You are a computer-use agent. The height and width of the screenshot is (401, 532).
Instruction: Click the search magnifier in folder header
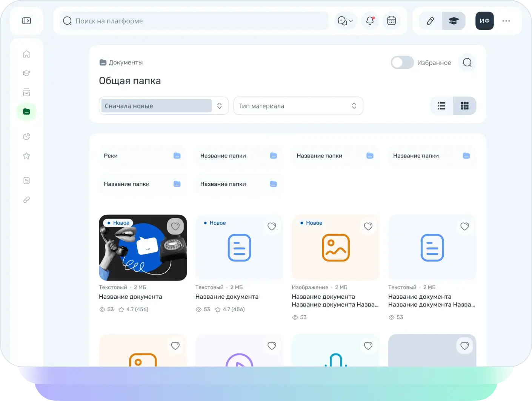pyautogui.click(x=467, y=62)
